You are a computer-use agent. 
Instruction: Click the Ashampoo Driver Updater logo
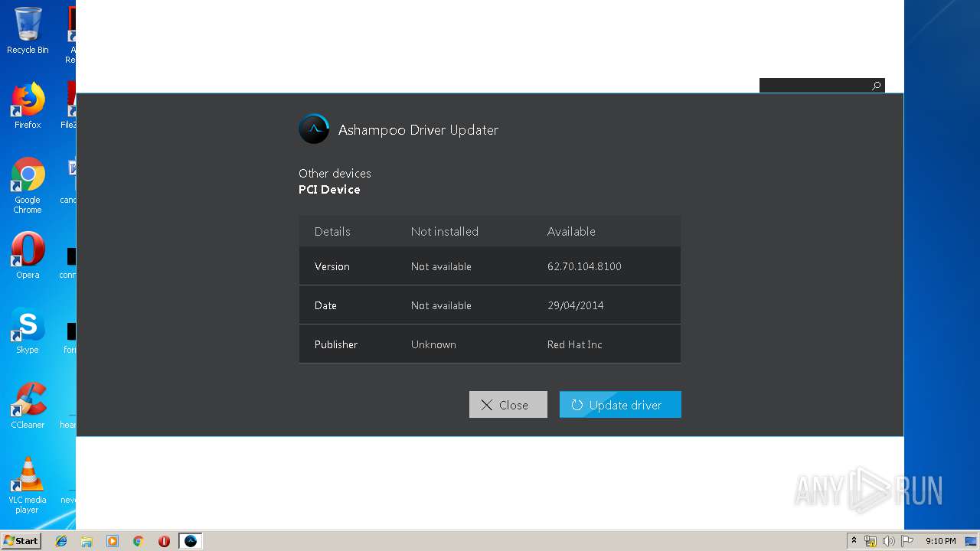(x=314, y=129)
